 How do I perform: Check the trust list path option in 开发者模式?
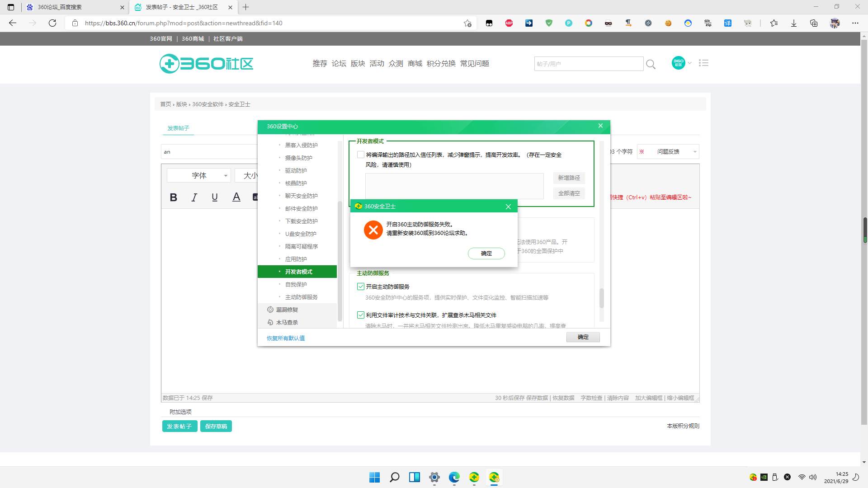[x=361, y=155]
